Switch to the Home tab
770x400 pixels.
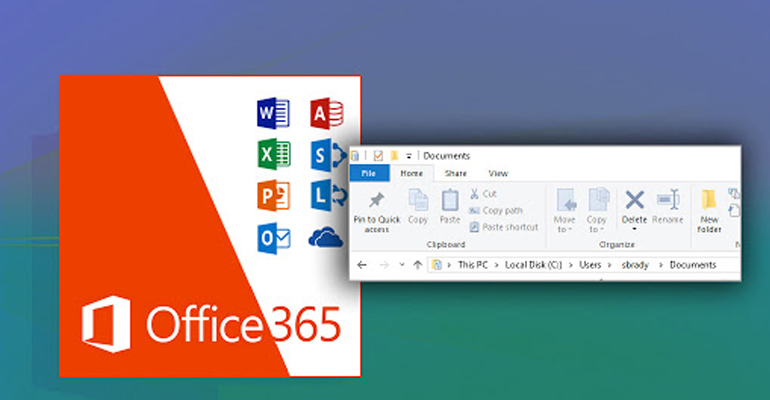click(412, 173)
